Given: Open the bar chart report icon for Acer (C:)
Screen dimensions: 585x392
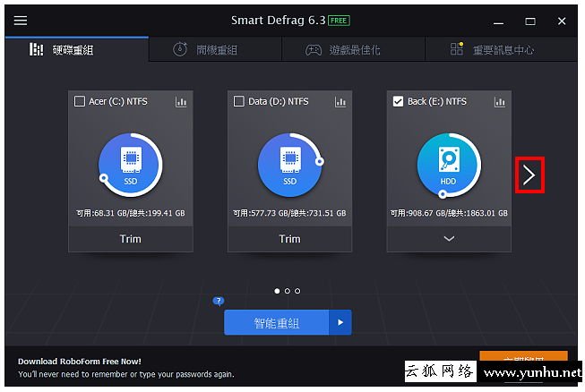Looking at the screenshot, I should click(181, 102).
